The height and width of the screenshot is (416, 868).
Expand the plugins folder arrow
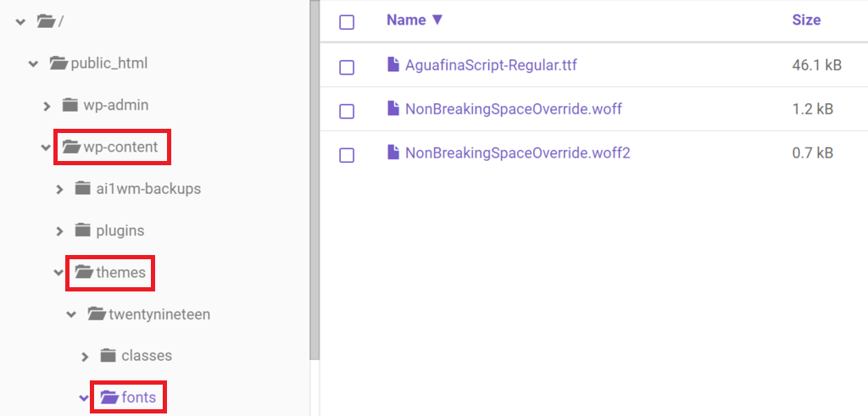coord(59,230)
